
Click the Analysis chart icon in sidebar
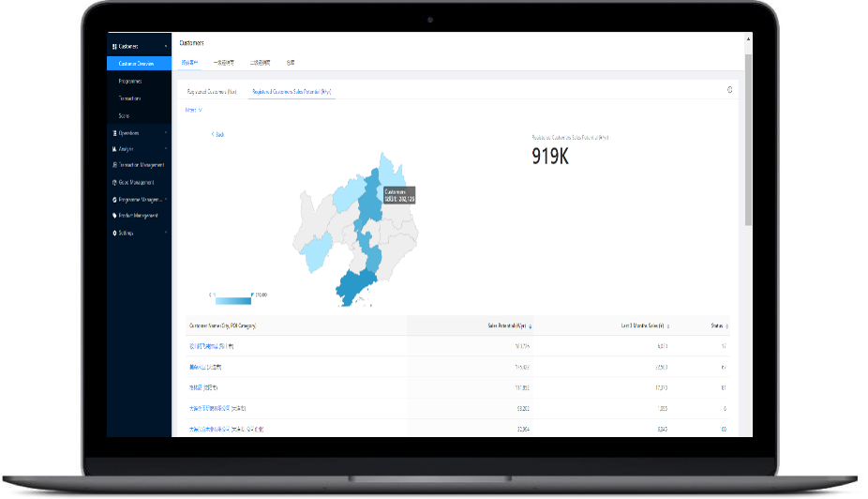pos(114,149)
